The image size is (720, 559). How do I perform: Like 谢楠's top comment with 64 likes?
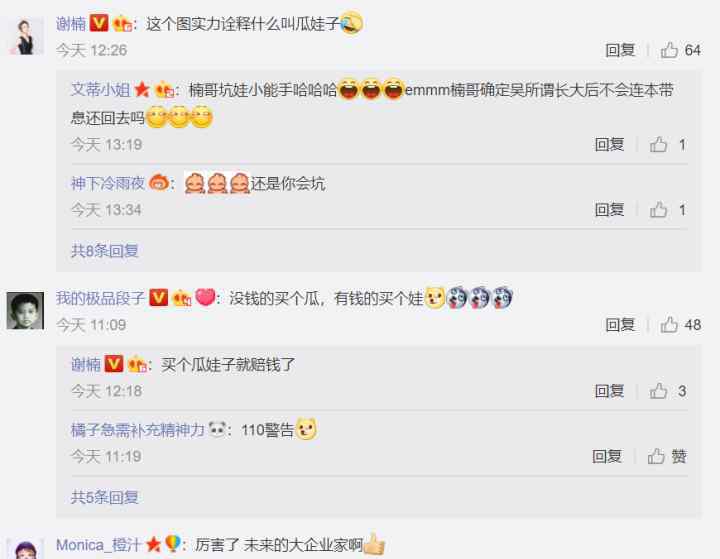point(681,50)
